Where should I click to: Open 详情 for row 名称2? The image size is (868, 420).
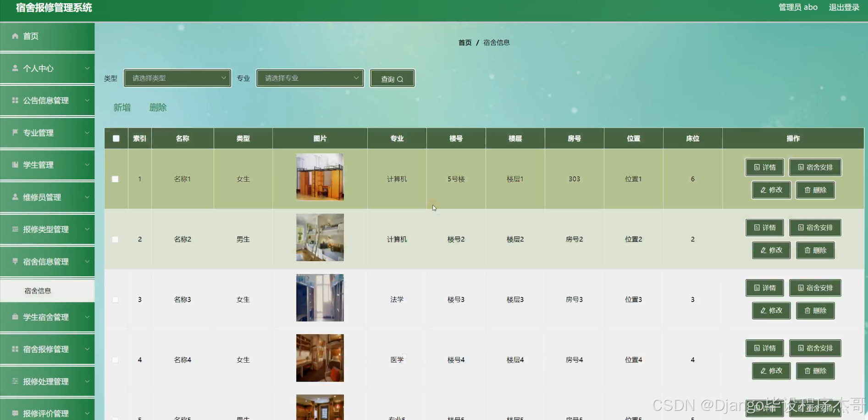coord(765,228)
